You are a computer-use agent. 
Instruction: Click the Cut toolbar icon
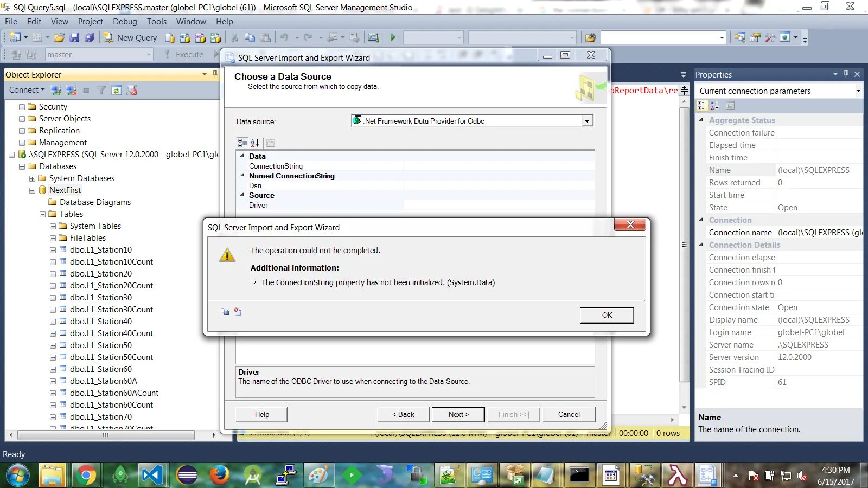pyautogui.click(x=234, y=37)
